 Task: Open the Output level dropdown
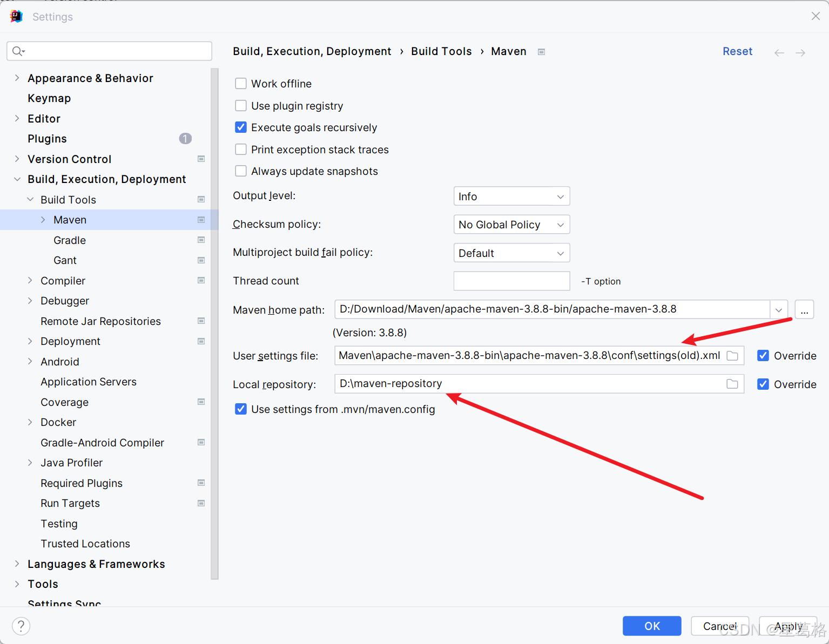click(512, 196)
